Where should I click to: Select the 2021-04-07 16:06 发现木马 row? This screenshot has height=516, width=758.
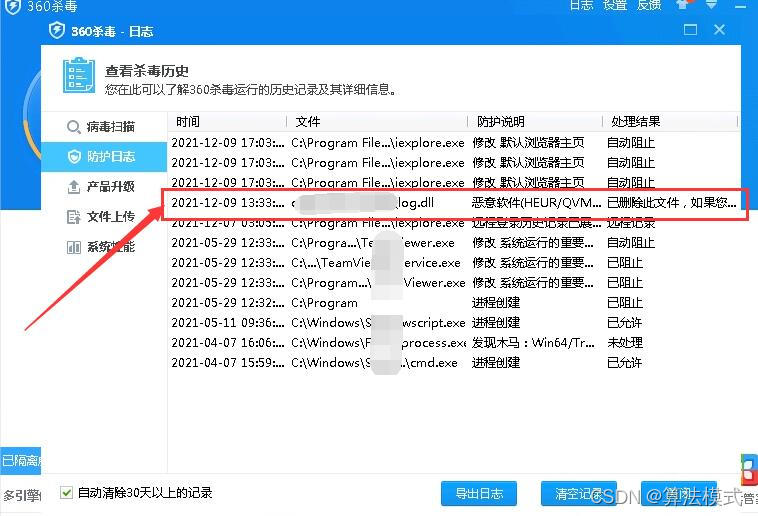click(454, 343)
